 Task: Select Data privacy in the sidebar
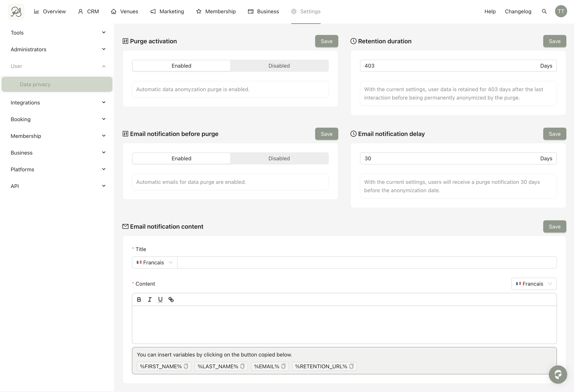tap(57, 85)
